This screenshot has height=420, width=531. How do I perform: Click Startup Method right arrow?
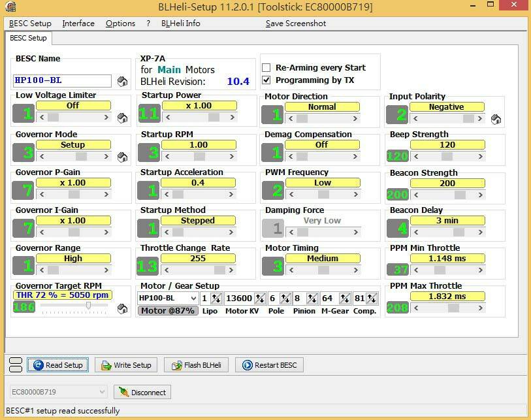click(231, 233)
